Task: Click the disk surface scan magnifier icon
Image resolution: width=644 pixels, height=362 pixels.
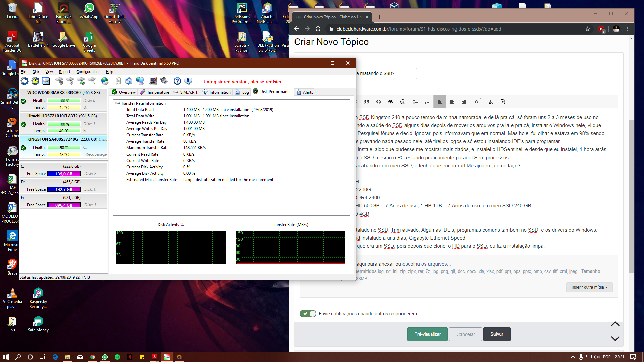Action: (92, 81)
